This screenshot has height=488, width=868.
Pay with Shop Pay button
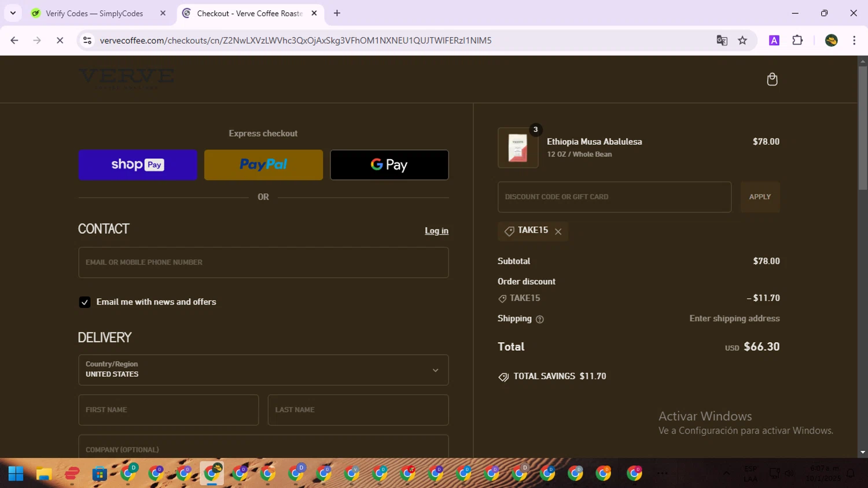[x=138, y=165]
